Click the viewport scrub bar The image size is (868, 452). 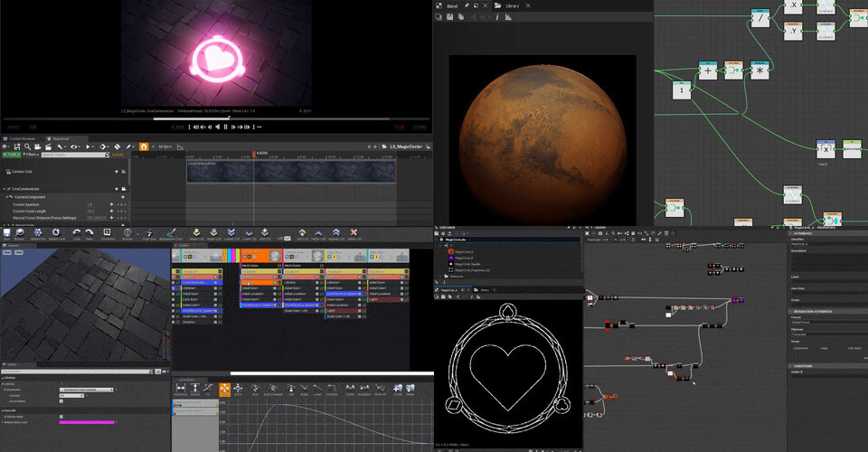tap(216, 118)
